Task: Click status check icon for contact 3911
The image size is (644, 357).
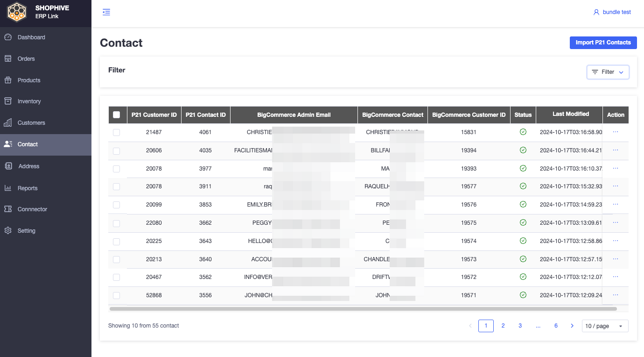Action: (523, 186)
